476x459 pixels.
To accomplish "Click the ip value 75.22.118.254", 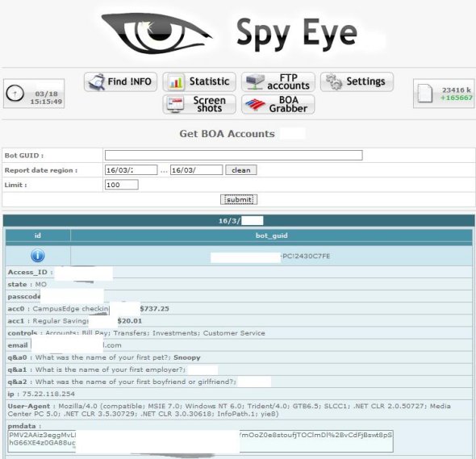I will [48, 394].
